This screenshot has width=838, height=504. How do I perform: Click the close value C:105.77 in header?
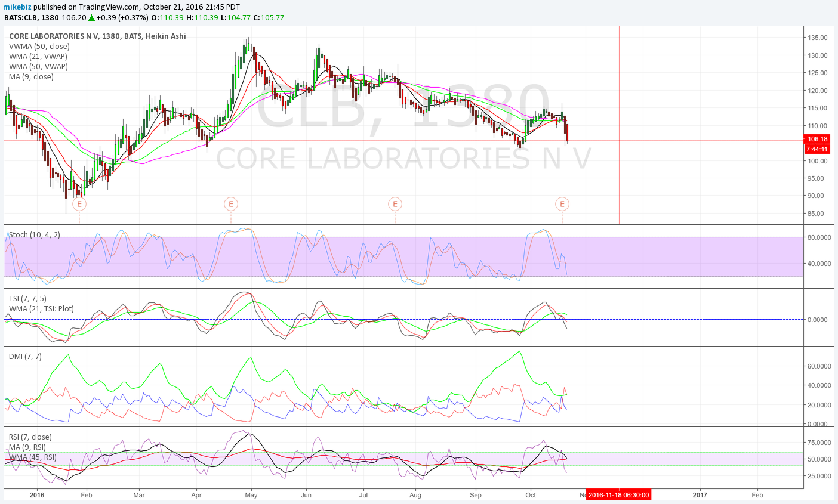(x=269, y=17)
